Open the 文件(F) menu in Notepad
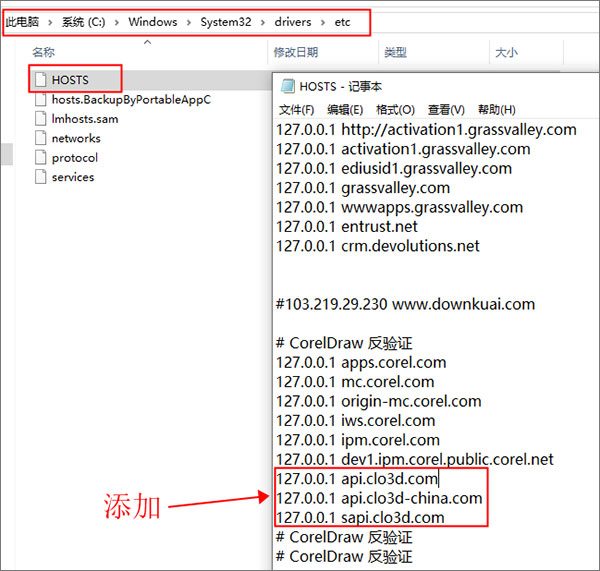 click(297, 110)
